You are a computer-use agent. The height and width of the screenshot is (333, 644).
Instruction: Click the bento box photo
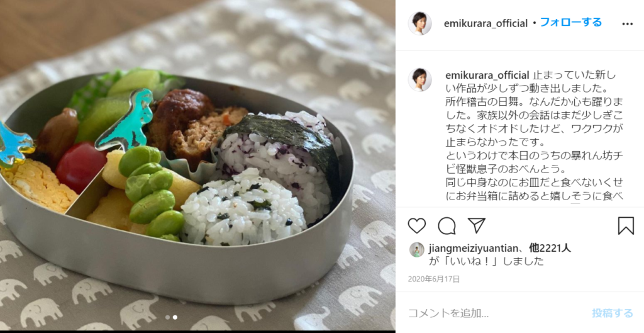pos(197,166)
